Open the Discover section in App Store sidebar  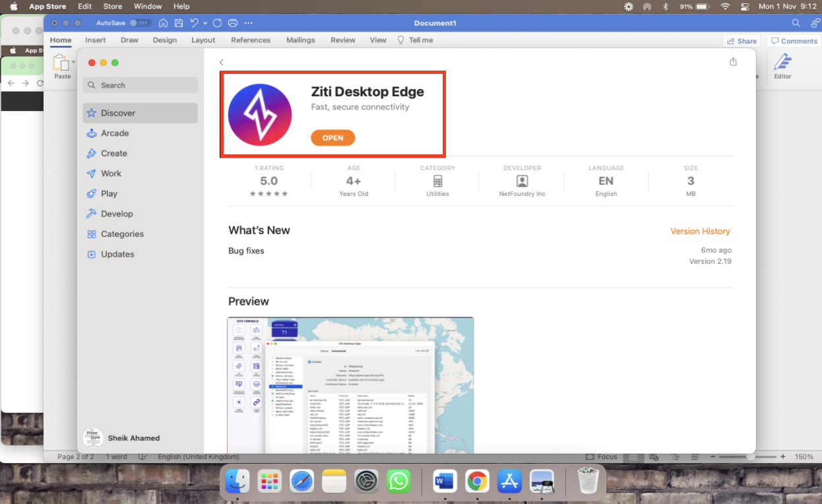pos(140,113)
